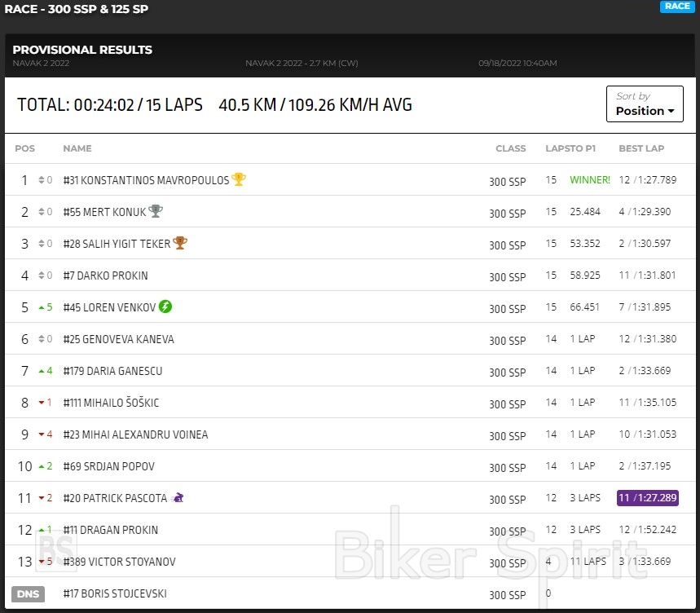The image size is (700, 613).
Task: Sort by the NAME column header
Action: pyautogui.click(x=77, y=148)
